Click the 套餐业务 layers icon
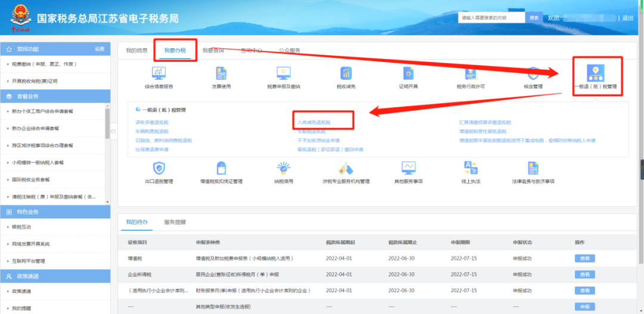Viewport: 644px width, 314px height. pyautogui.click(x=8, y=96)
